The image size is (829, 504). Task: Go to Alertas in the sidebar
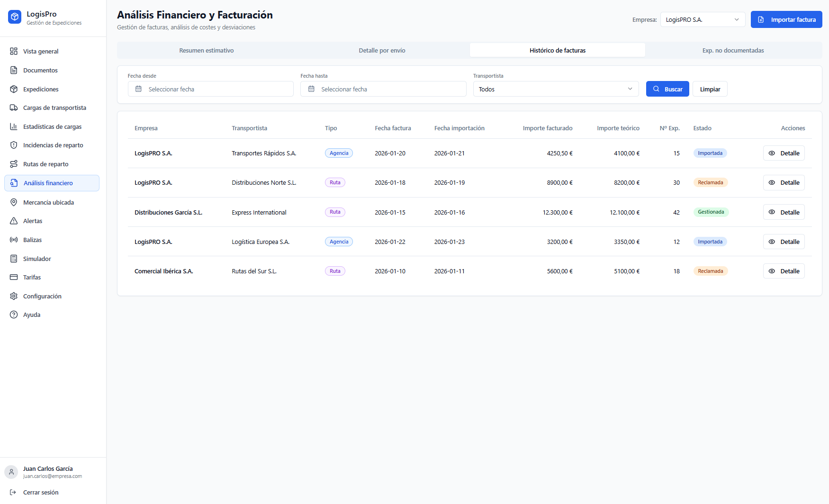[x=33, y=221]
